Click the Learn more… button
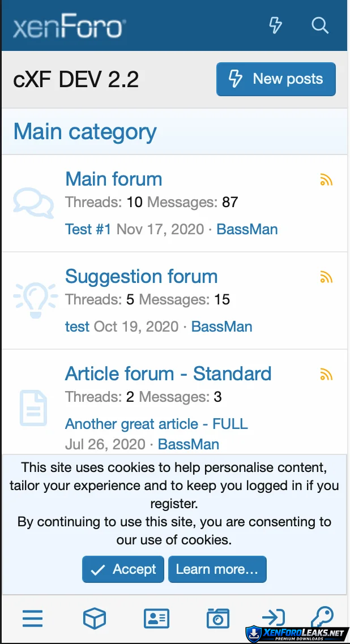The height and width of the screenshot is (644, 350). 217,569
